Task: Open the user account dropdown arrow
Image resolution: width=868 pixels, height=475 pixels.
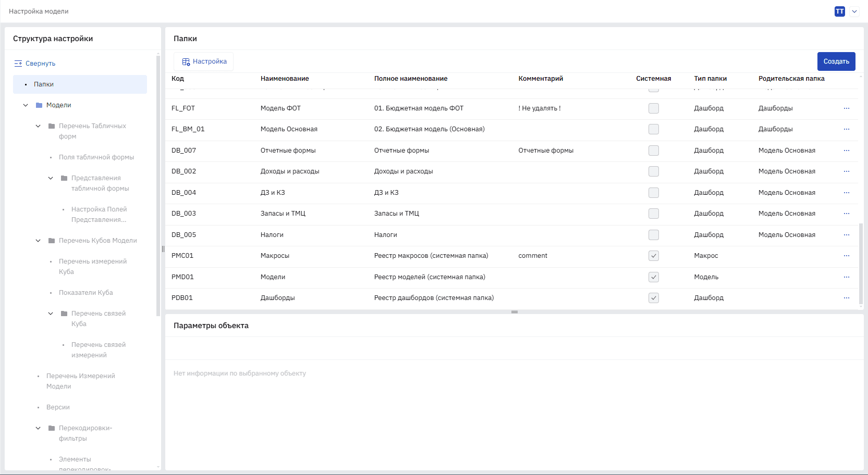Action: click(x=854, y=11)
